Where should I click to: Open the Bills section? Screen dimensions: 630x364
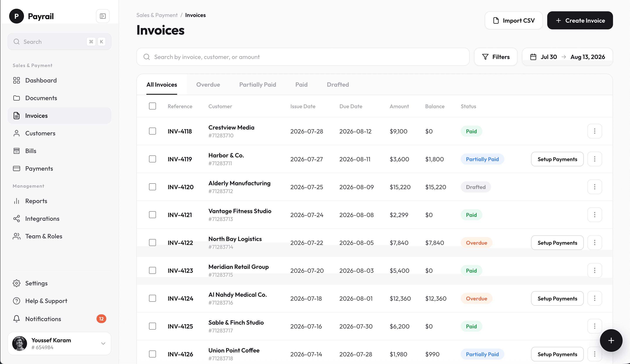[59, 151]
